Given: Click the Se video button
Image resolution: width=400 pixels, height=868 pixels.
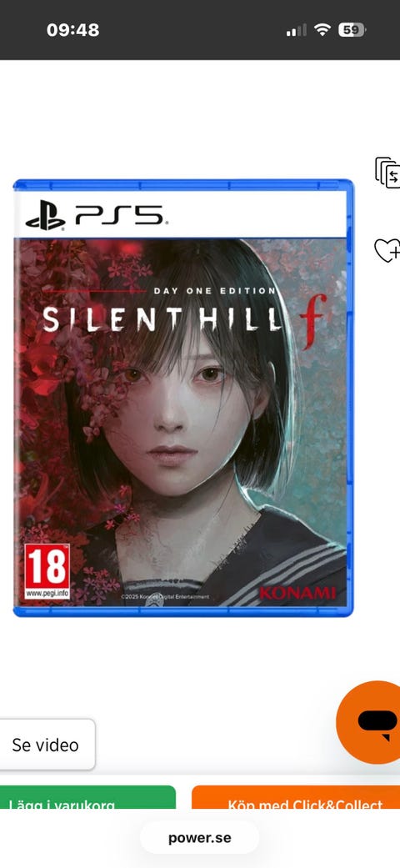Looking at the screenshot, I should click(47, 745).
